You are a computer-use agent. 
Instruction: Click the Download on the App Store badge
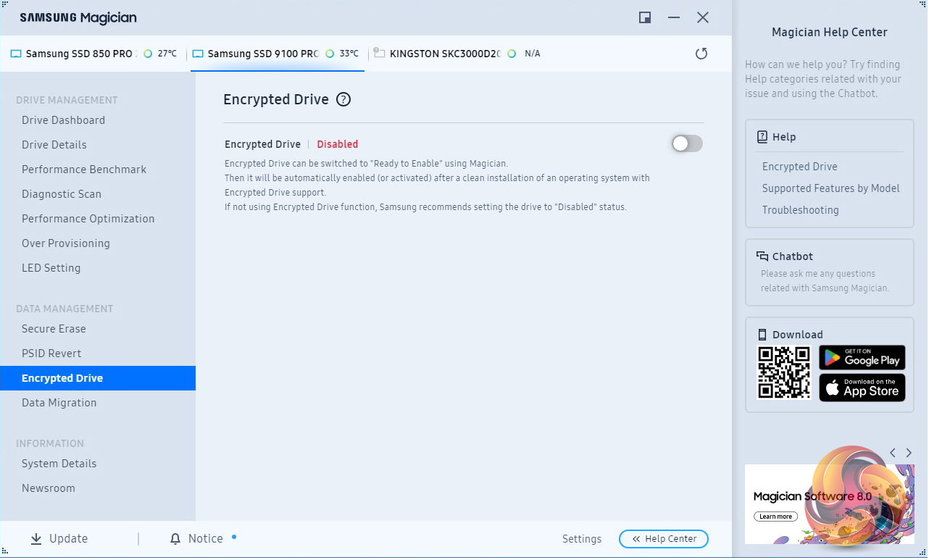click(862, 388)
